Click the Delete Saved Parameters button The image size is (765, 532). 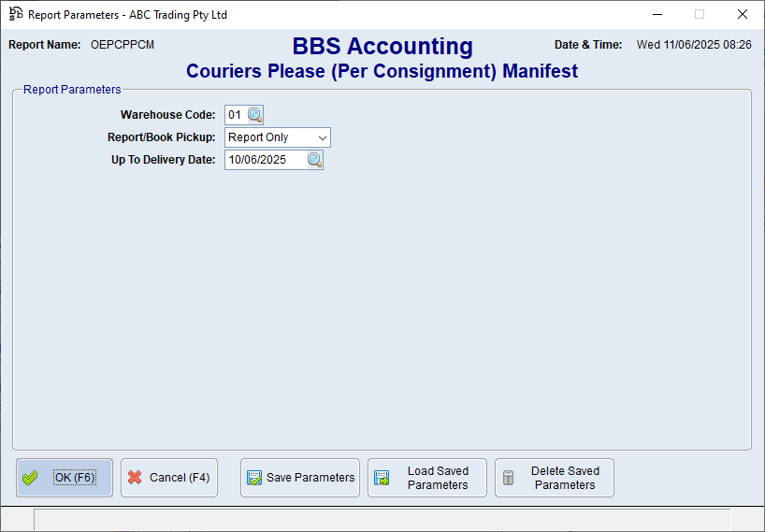(555, 478)
